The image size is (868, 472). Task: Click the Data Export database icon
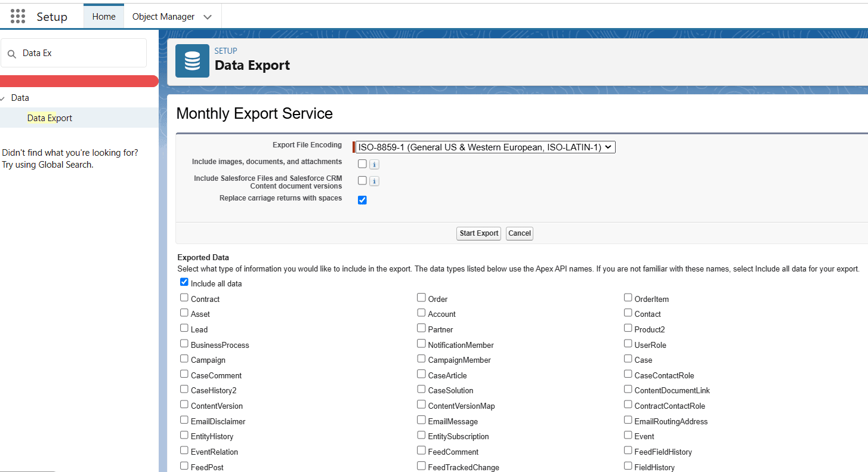192,61
